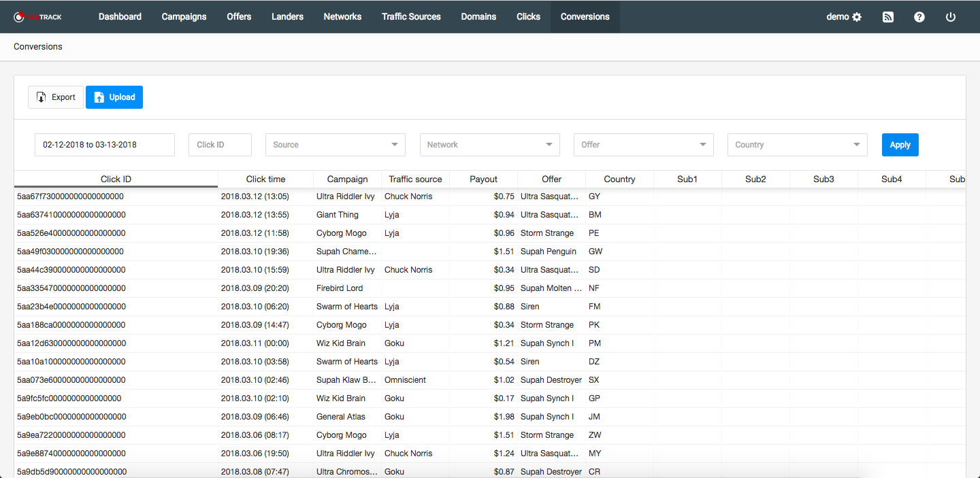Open the Network dropdown filter

coord(489,145)
